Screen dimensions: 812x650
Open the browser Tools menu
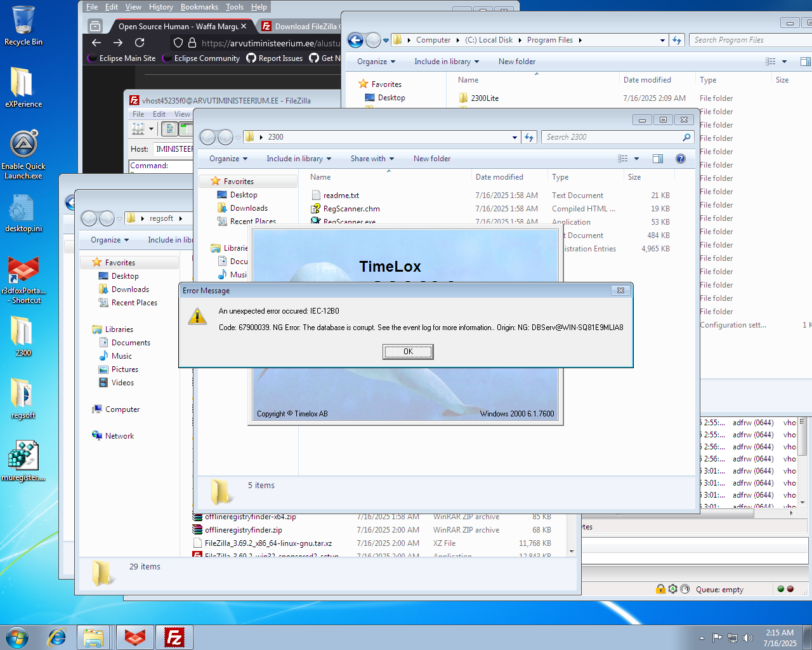click(x=235, y=7)
